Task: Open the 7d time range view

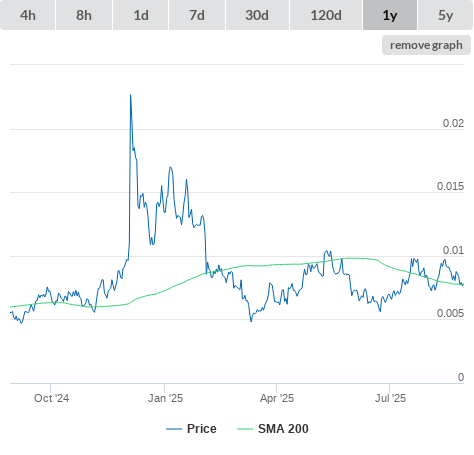Action: click(197, 15)
